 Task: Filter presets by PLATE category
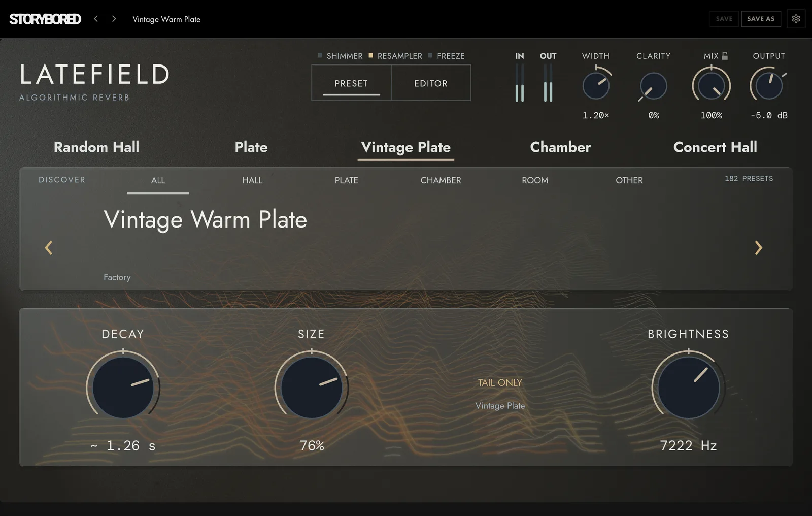tap(347, 180)
